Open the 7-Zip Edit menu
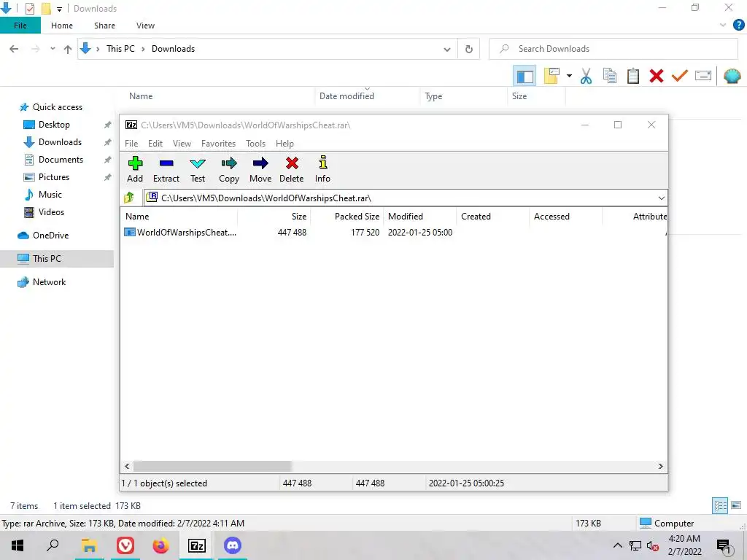 (x=155, y=144)
